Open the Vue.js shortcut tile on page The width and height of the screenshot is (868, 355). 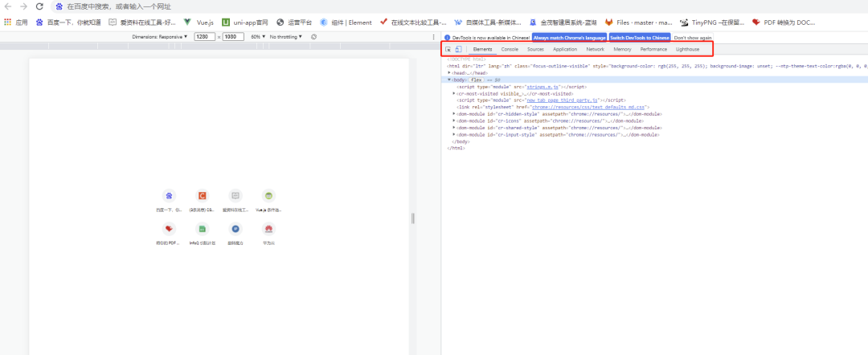click(x=268, y=200)
